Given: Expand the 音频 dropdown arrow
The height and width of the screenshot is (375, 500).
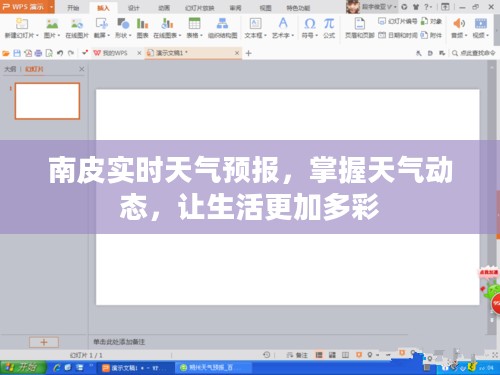Looking at the screenshot, I should [x=466, y=35].
